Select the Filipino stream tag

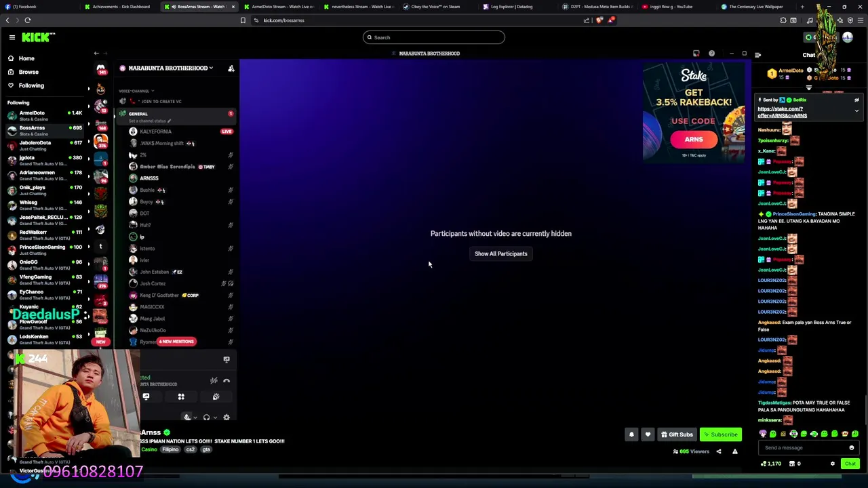pos(170,450)
